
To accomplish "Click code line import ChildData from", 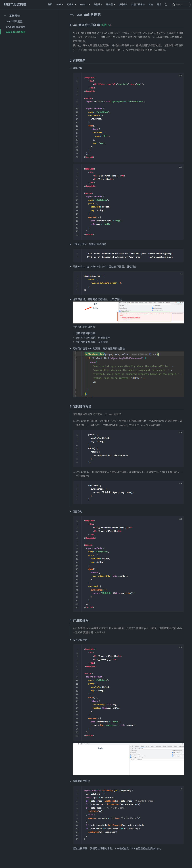I will coord(115,101).
